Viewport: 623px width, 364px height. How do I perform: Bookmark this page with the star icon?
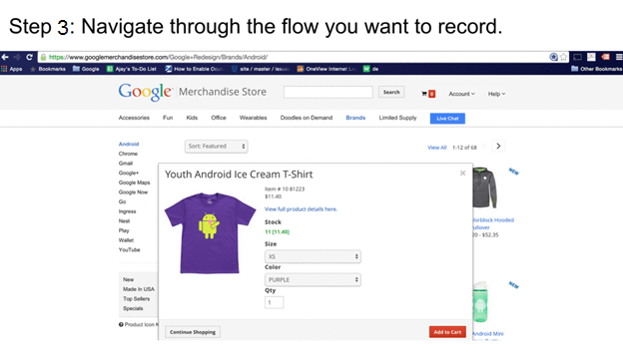click(x=563, y=57)
